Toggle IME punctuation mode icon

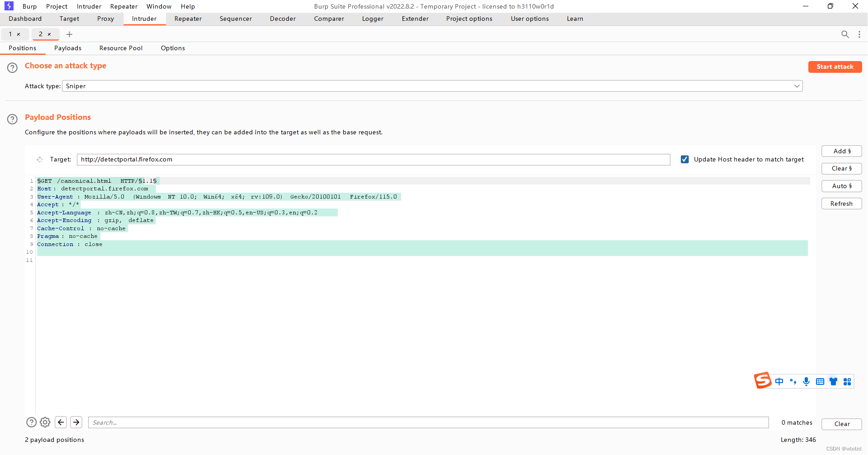(793, 381)
